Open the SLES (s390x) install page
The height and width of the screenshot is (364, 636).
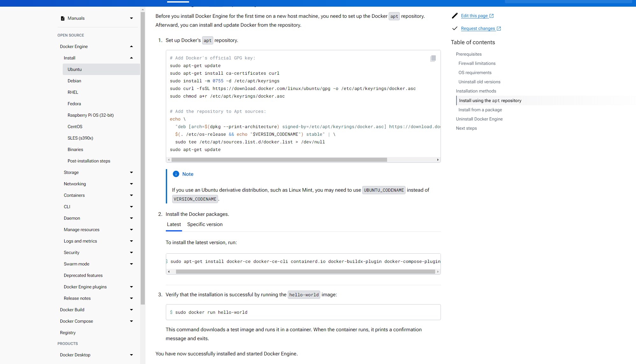tap(80, 138)
